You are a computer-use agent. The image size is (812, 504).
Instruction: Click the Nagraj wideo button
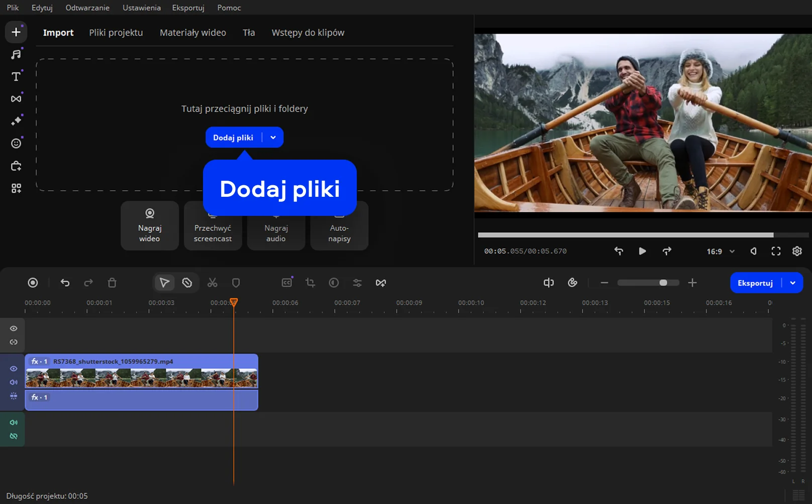pos(150,226)
